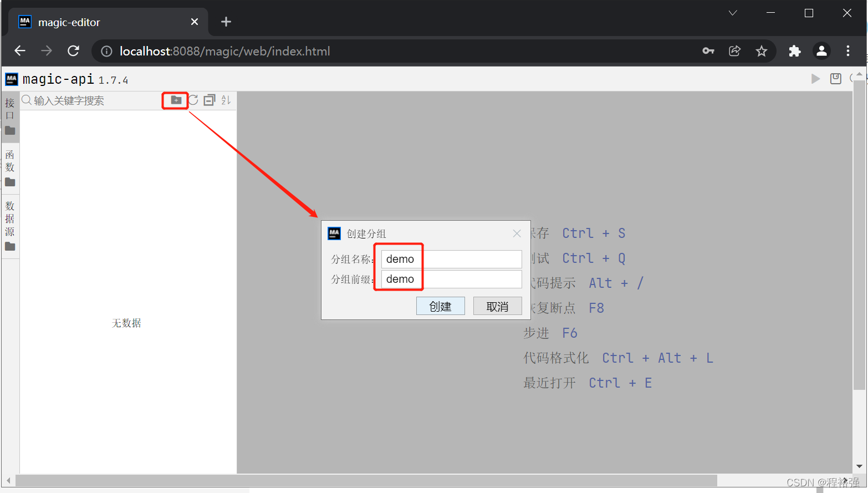Screen dimensions: 868x493
Task: Click the vertical scrollbar down arrow
Action: coord(859,466)
